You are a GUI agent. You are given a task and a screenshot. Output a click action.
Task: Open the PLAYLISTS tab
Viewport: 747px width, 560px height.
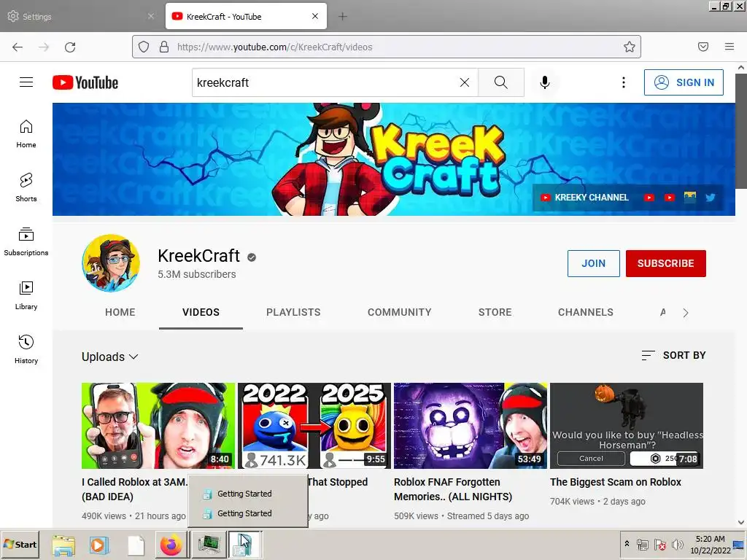click(293, 312)
